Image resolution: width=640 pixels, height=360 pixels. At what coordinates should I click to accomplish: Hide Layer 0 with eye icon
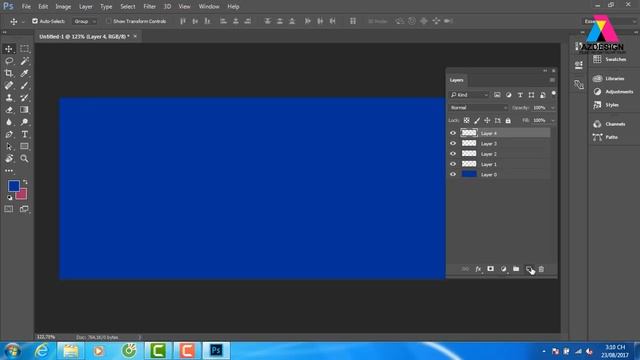click(453, 174)
